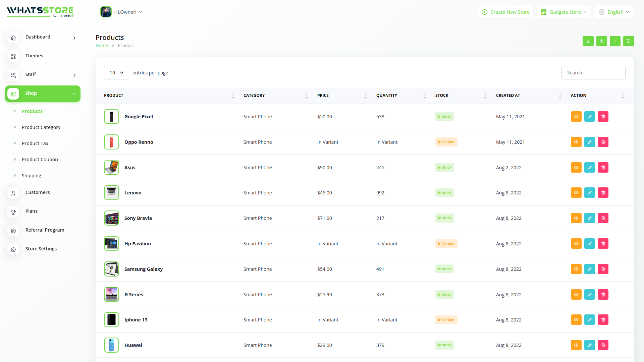Click the Home breadcrumb link

[102, 46]
